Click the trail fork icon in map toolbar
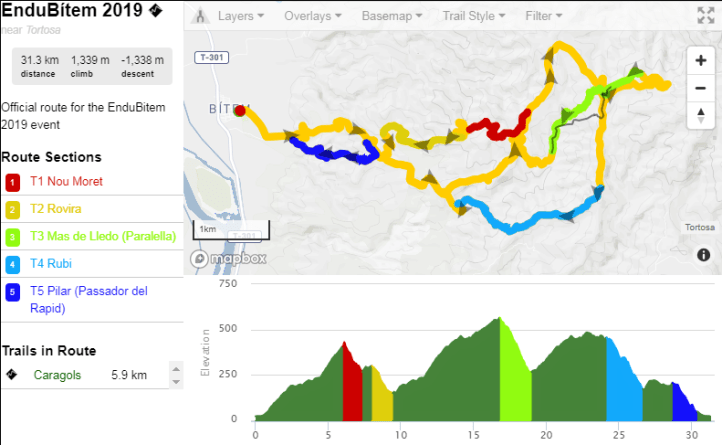The width and height of the screenshot is (722, 445). click(201, 17)
